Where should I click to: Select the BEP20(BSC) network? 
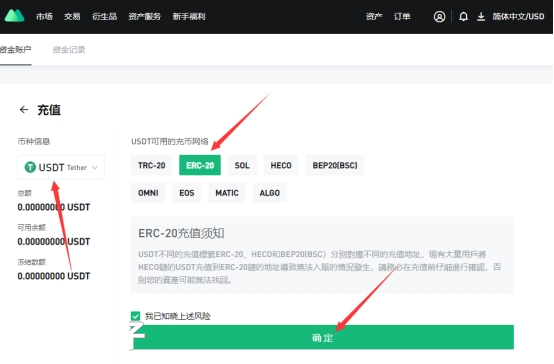click(335, 165)
